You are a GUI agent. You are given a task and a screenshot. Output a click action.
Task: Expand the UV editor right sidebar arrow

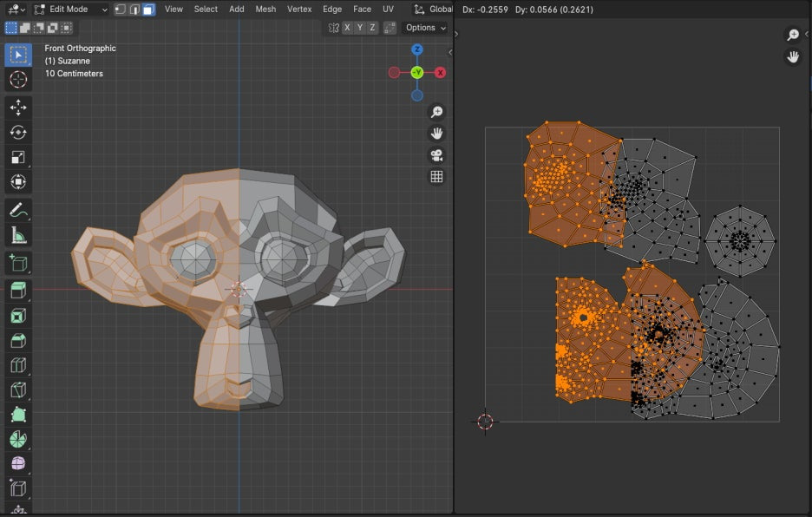click(x=807, y=34)
